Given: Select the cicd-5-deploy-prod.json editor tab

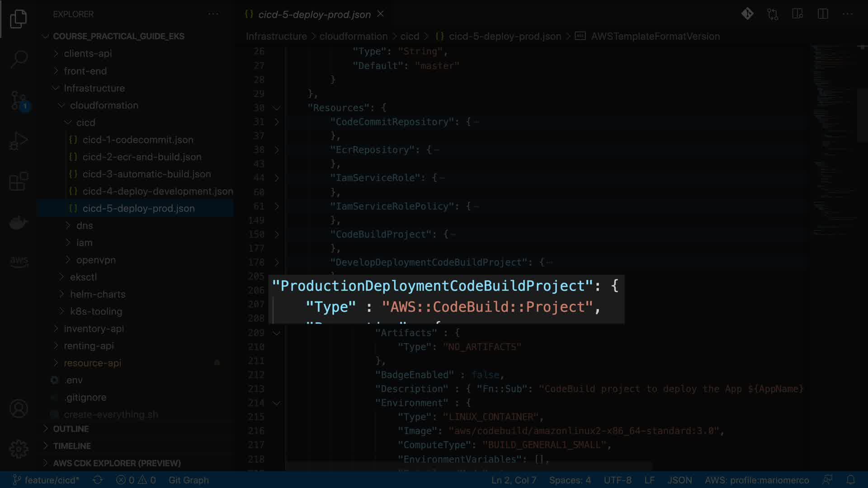Looking at the screenshot, I should tap(314, 14).
